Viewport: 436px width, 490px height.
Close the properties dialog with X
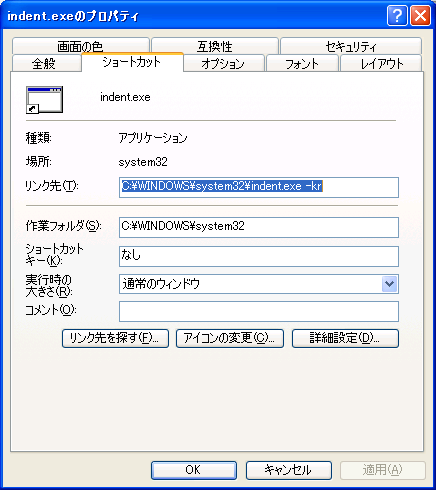420,15
